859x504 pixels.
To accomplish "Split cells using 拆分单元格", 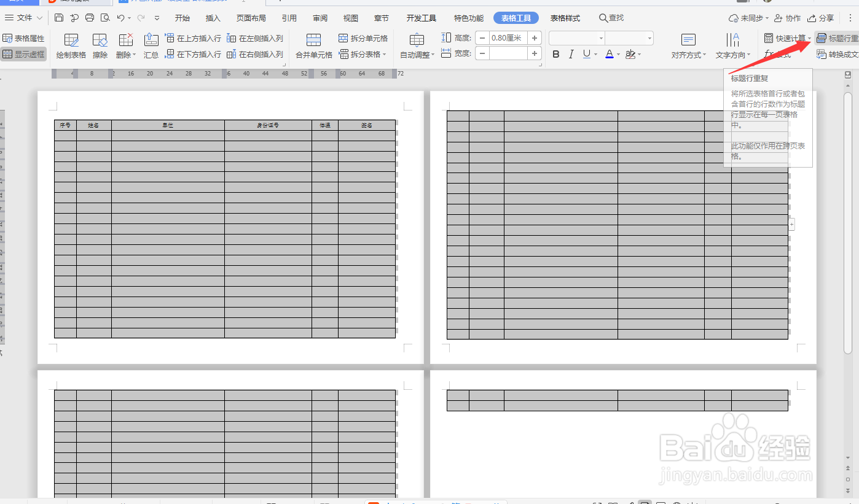I will click(x=363, y=39).
